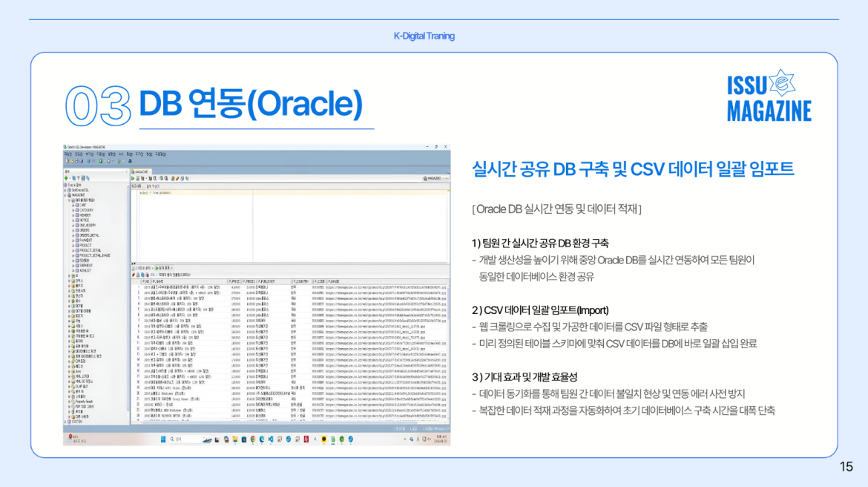Expand the WISHLIST table node
The width and height of the screenshot is (868, 487).
point(73,270)
